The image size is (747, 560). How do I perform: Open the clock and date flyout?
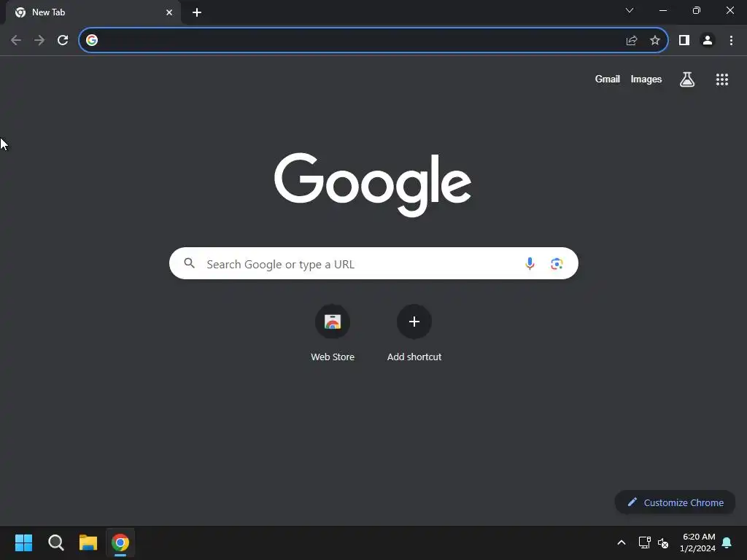pyautogui.click(x=697, y=542)
